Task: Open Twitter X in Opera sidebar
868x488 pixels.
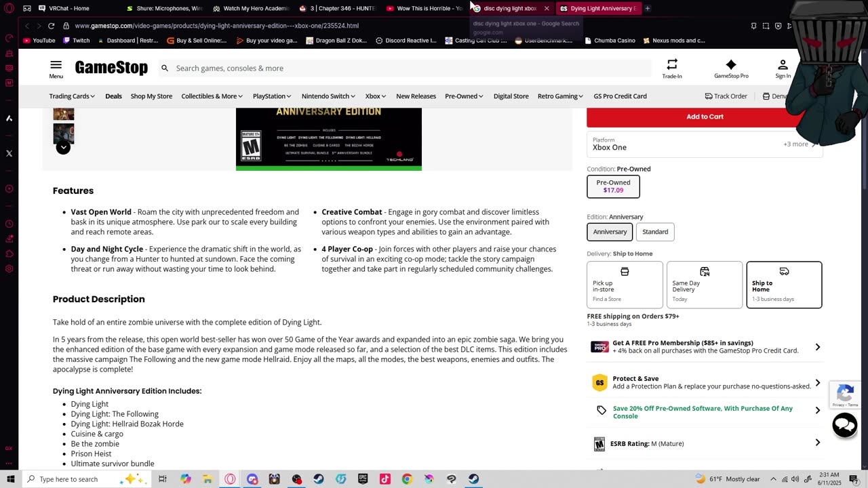Action: [9, 153]
